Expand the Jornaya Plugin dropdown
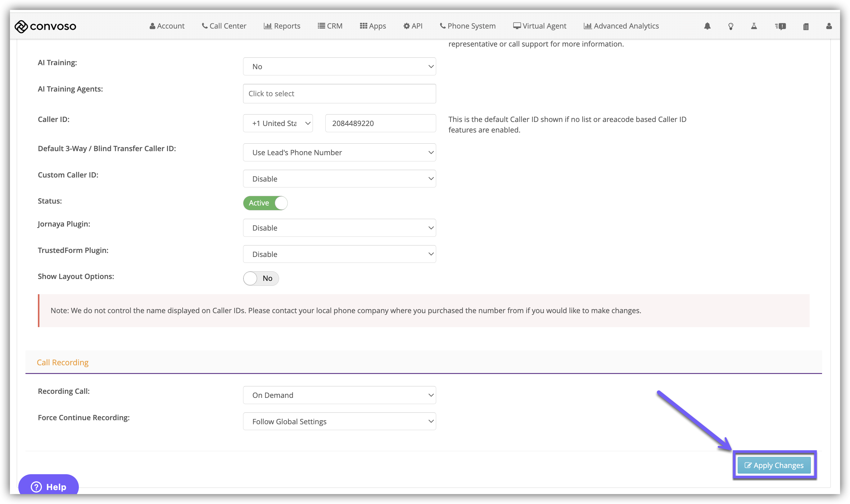The width and height of the screenshot is (850, 504). (339, 228)
